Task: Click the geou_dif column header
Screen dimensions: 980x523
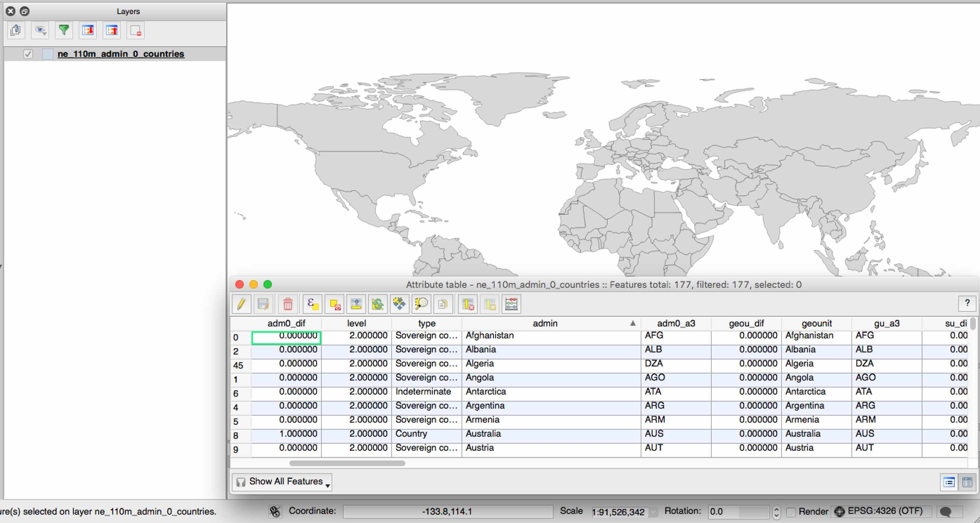Action: tap(746, 324)
